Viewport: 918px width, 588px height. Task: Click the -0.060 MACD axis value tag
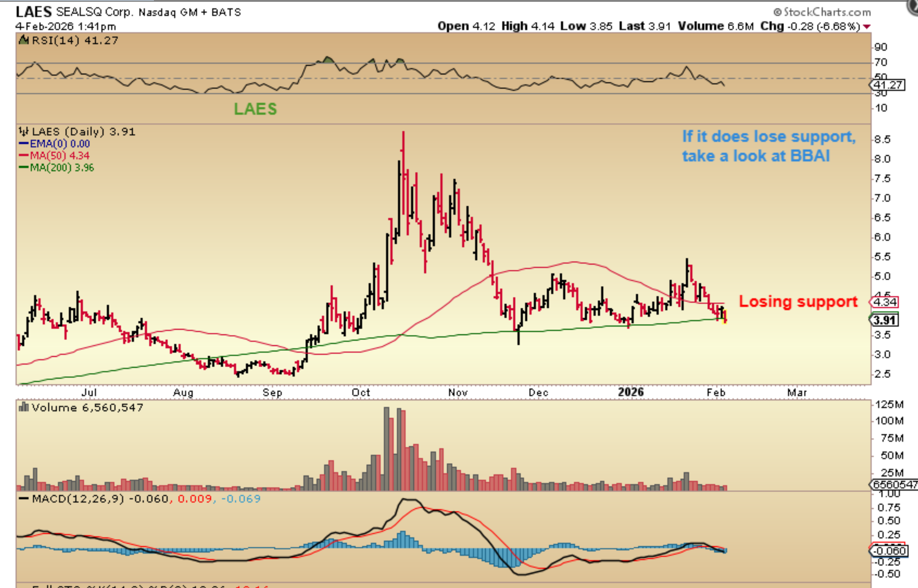tap(889, 551)
